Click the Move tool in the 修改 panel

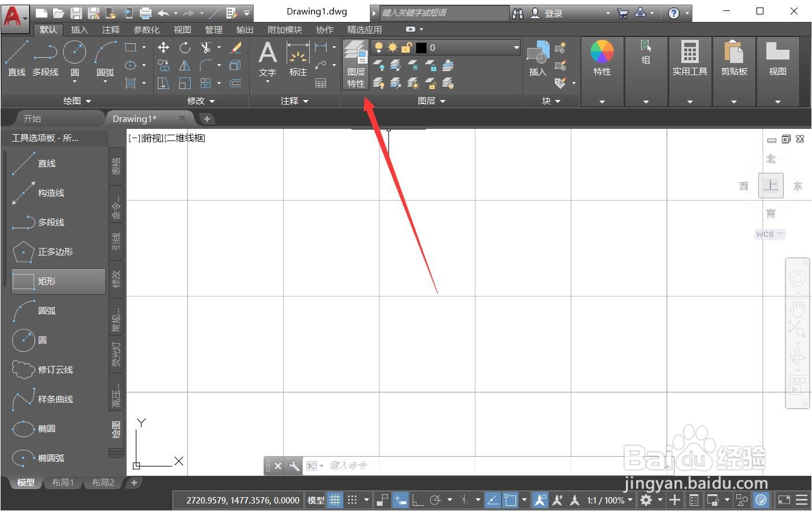click(164, 47)
